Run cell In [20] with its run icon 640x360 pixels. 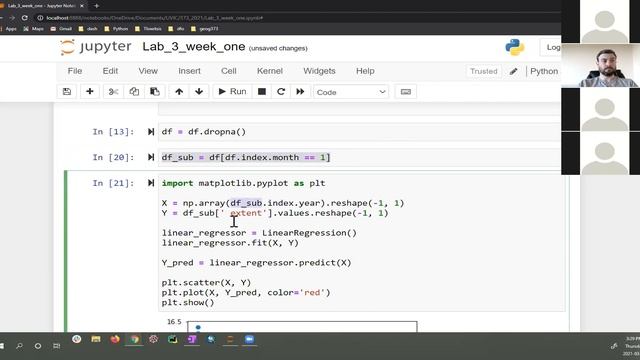pyautogui.click(x=151, y=158)
